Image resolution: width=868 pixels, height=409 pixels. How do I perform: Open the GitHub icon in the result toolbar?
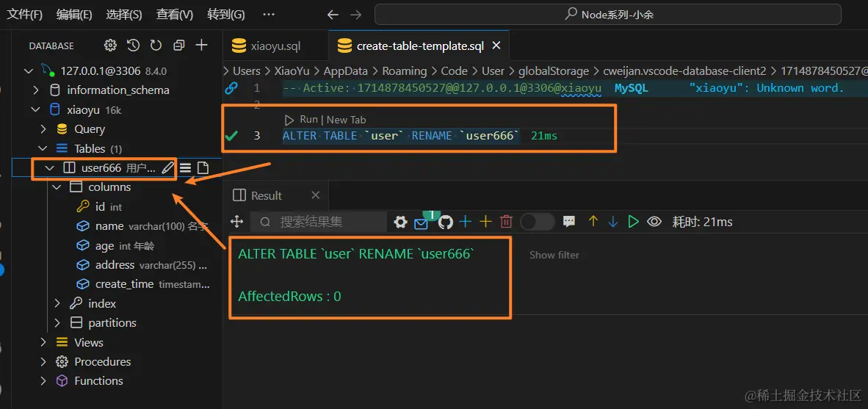(446, 222)
